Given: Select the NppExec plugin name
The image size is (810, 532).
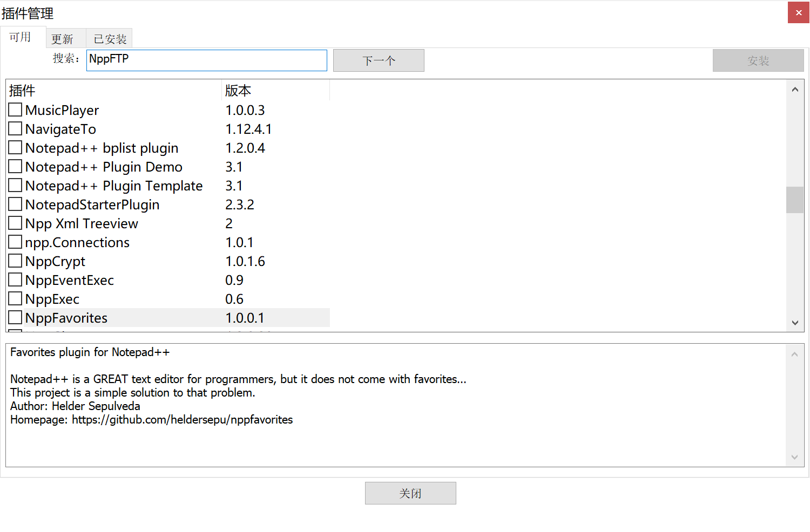Looking at the screenshot, I should [52, 299].
